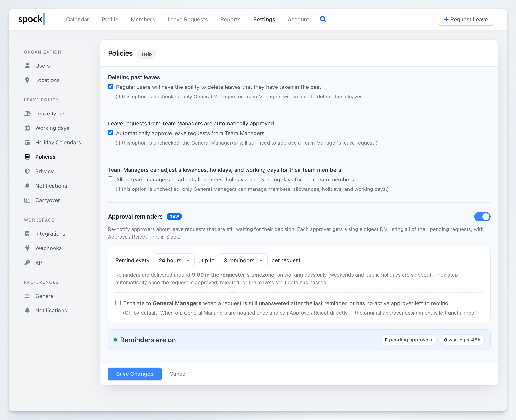Click the green status dot indicator
This screenshot has height=420, width=516.
pos(115,340)
